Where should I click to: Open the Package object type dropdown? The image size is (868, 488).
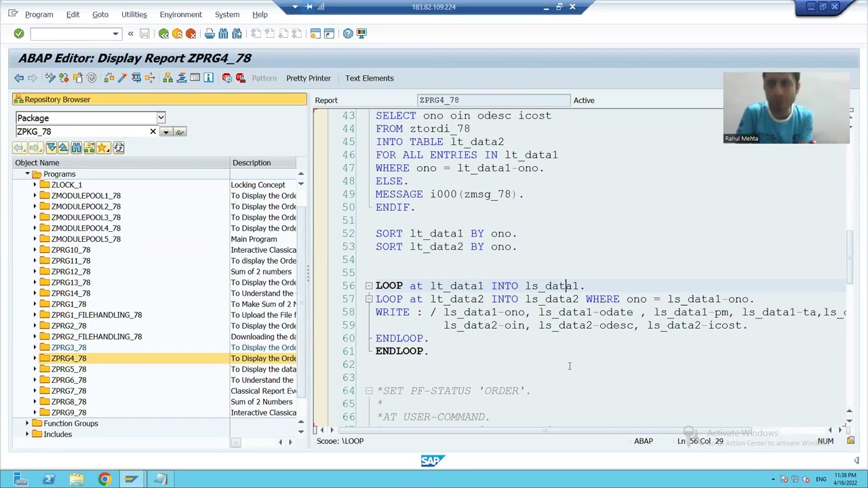click(x=161, y=118)
